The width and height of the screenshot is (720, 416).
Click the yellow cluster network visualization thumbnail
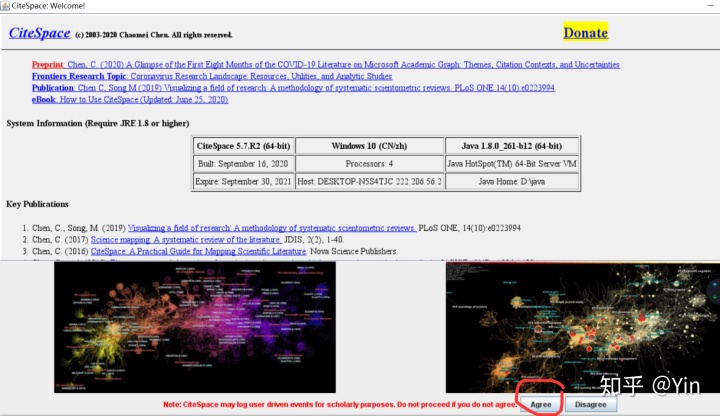(x=583, y=328)
